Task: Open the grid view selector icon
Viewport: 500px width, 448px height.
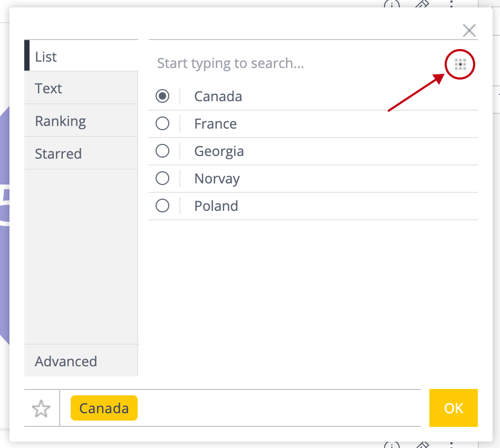Action: (460, 65)
